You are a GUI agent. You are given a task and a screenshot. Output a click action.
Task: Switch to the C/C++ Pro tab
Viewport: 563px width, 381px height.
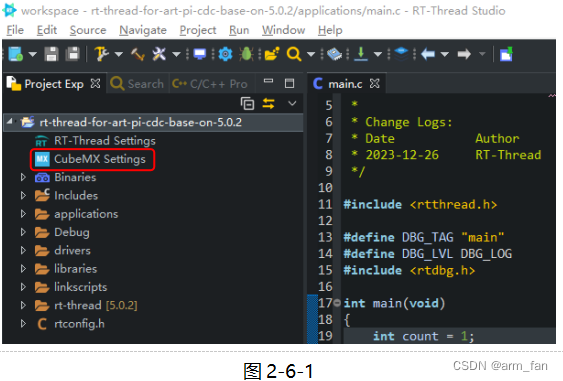pyautogui.click(x=210, y=84)
